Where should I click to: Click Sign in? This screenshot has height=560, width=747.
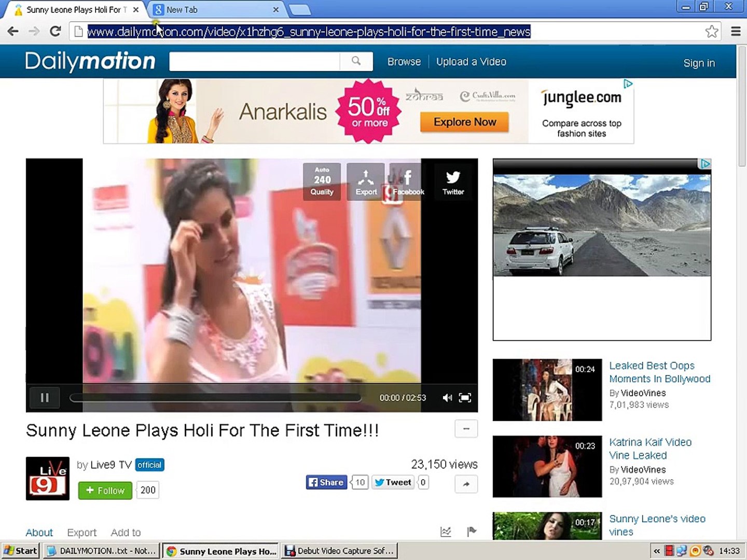699,63
